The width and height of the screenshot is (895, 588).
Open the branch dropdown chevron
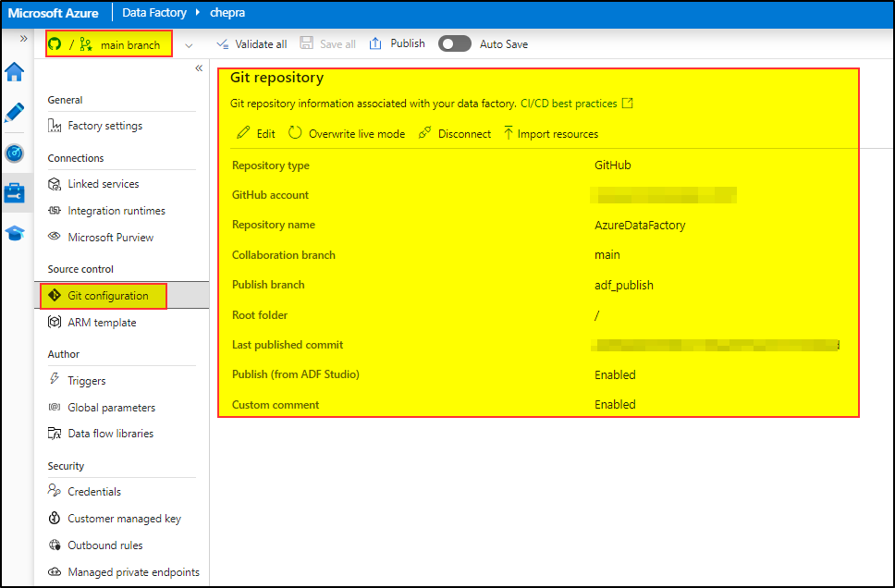pos(189,45)
